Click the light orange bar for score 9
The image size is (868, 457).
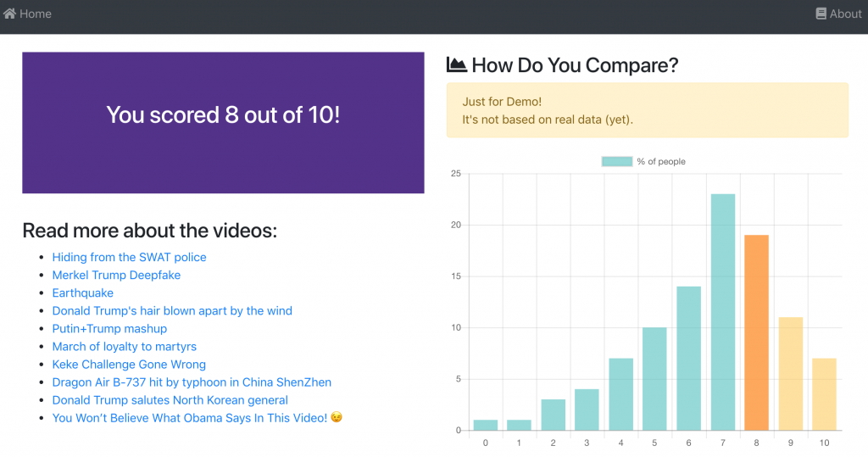point(791,374)
